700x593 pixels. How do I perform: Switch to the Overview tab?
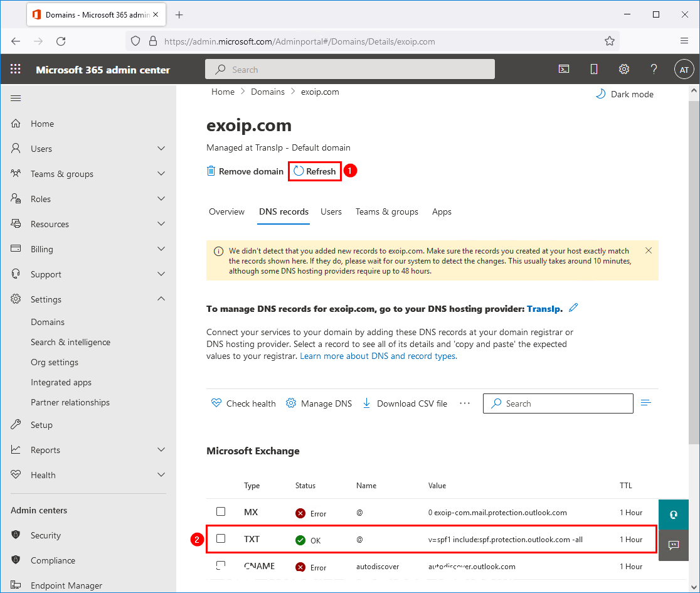227,211
